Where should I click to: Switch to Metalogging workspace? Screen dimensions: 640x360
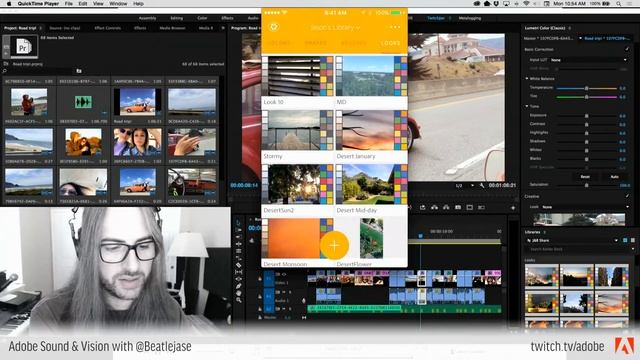pos(469,18)
